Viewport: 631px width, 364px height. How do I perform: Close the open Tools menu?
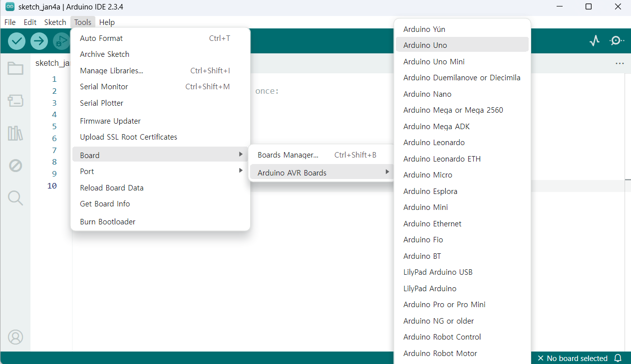[83, 22]
